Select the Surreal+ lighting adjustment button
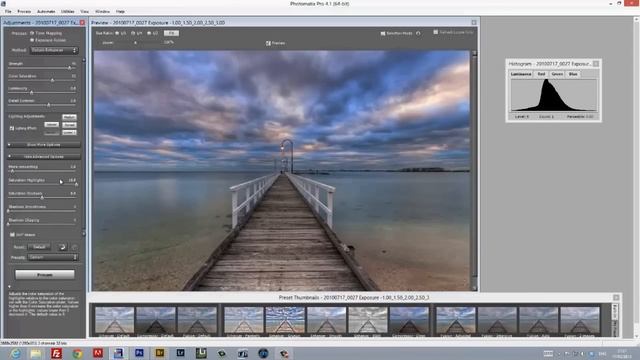The width and height of the screenshot is (640, 360). 69,132
